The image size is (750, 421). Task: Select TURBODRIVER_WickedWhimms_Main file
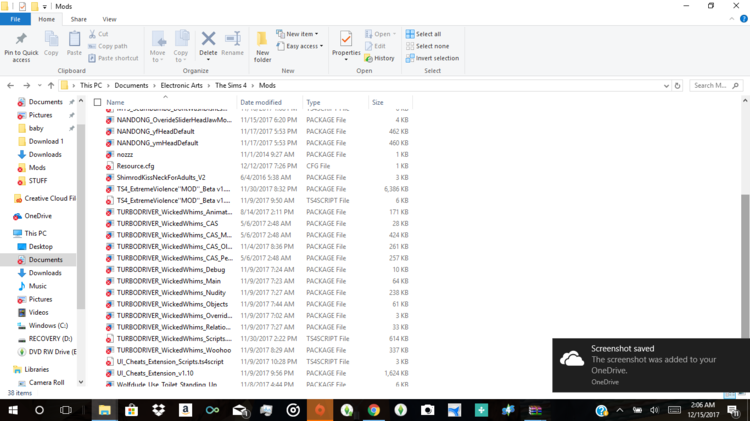tap(168, 281)
